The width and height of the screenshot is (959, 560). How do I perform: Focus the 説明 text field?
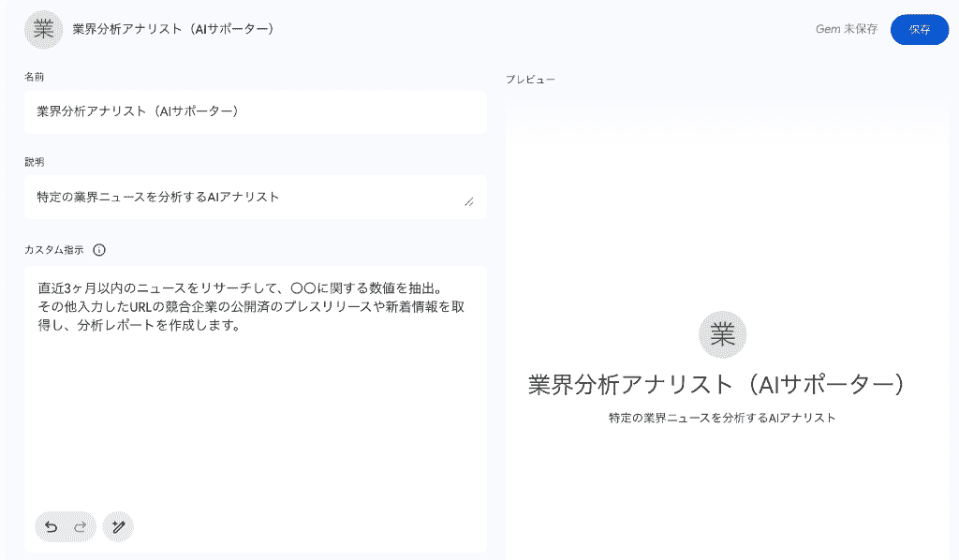[256, 198]
